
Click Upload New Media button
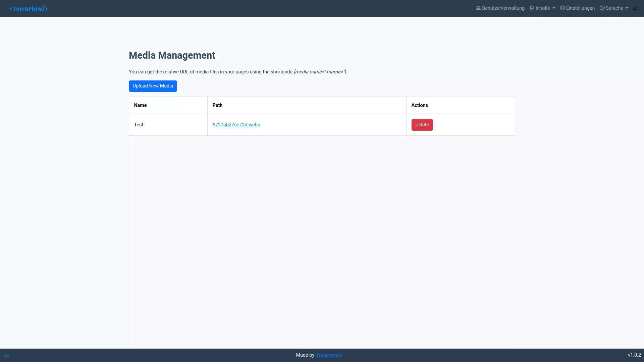click(153, 86)
